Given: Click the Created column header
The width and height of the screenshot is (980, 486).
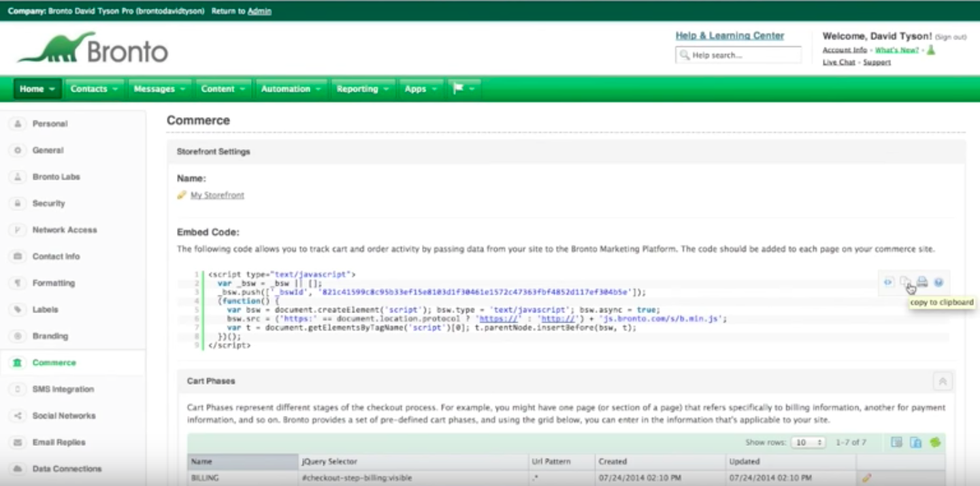Looking at the screenshot, I should click(x=660, y=461).
